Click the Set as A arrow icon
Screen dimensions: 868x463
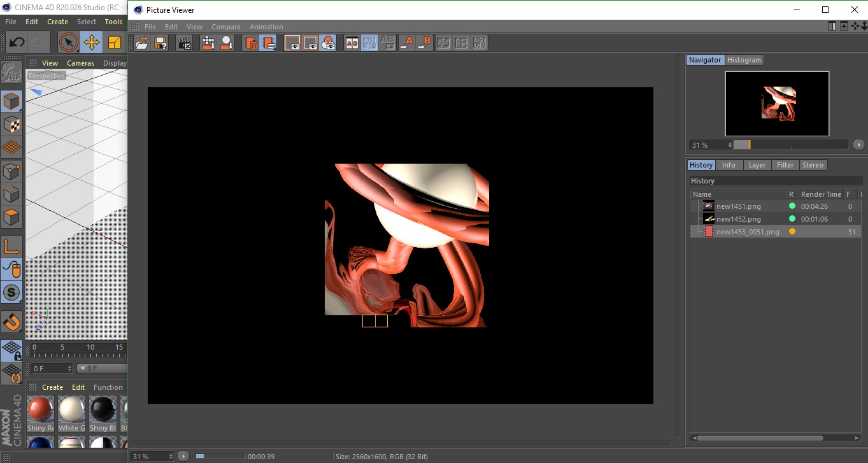406,43
